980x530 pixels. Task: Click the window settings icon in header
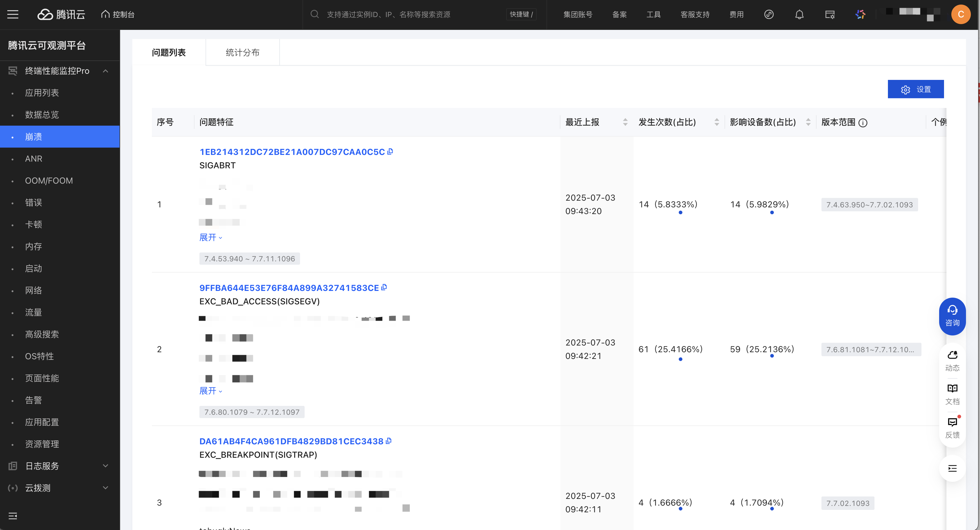[830, 14]
